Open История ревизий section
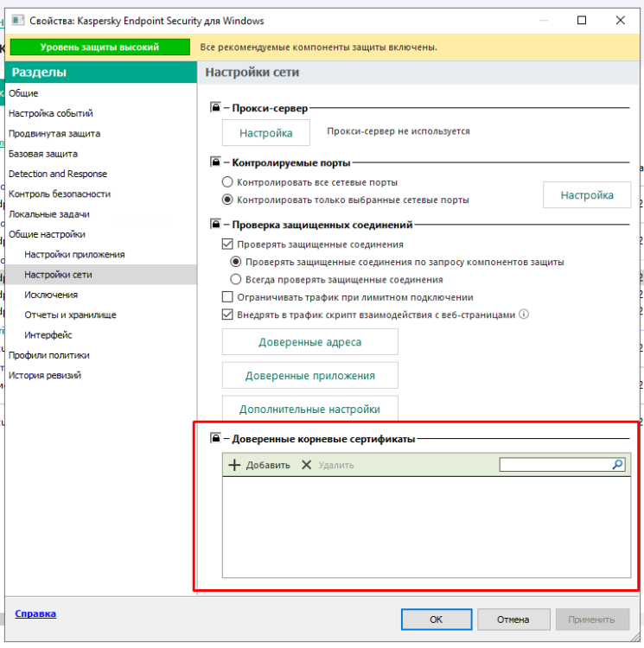644x648 pixels. [x=100, y=375]
